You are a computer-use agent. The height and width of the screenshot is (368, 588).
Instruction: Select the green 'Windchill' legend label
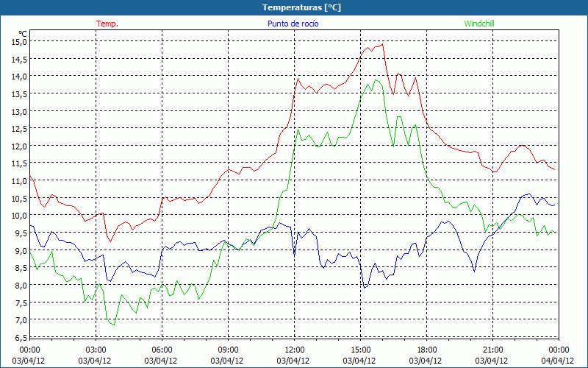point(479,24)
